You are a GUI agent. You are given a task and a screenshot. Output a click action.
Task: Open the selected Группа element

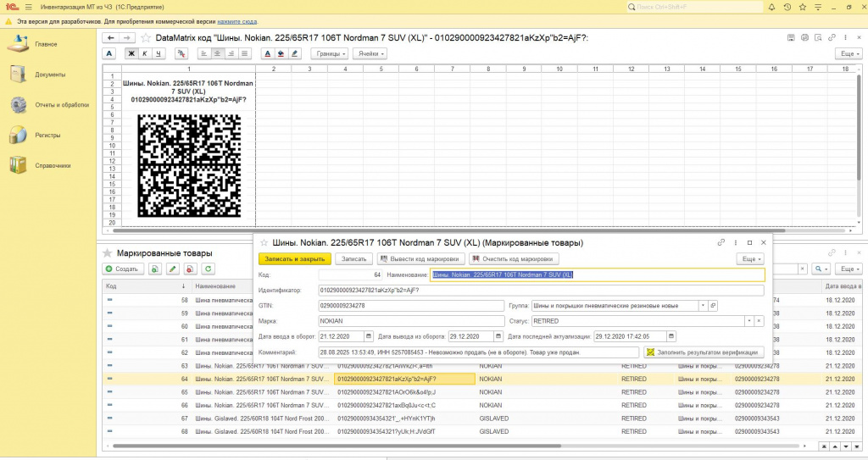713,306
